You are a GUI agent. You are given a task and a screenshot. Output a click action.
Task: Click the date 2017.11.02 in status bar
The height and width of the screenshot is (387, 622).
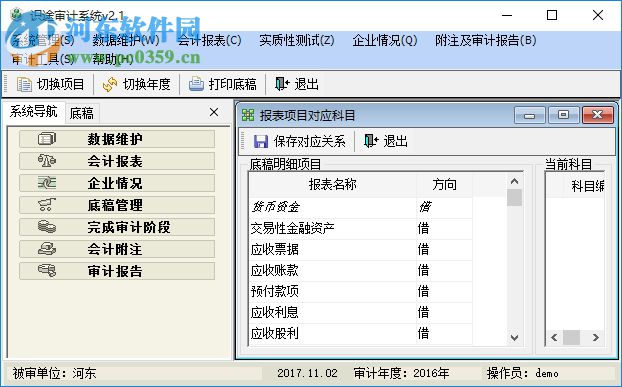[307, 373]
